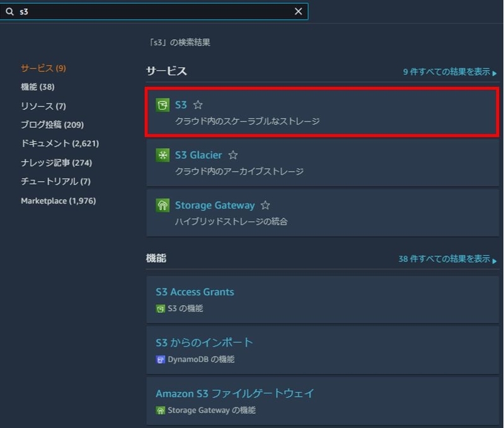Click the search magnifier icon
504x428 pixels.
click(9, 11)
